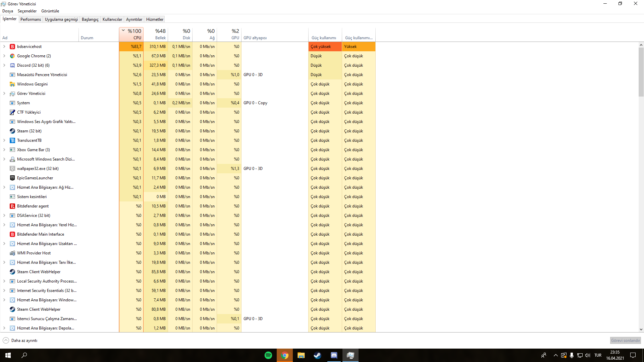Expand the bdservicehost process group

point(4,47)
